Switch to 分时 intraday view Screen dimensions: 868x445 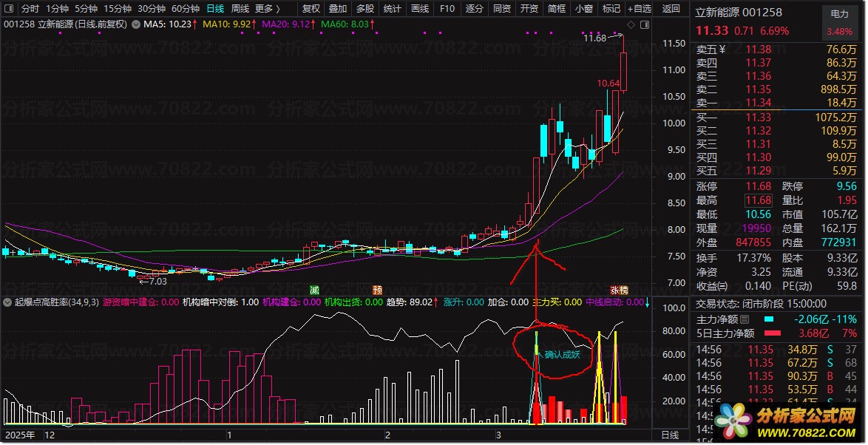point(30,8)
